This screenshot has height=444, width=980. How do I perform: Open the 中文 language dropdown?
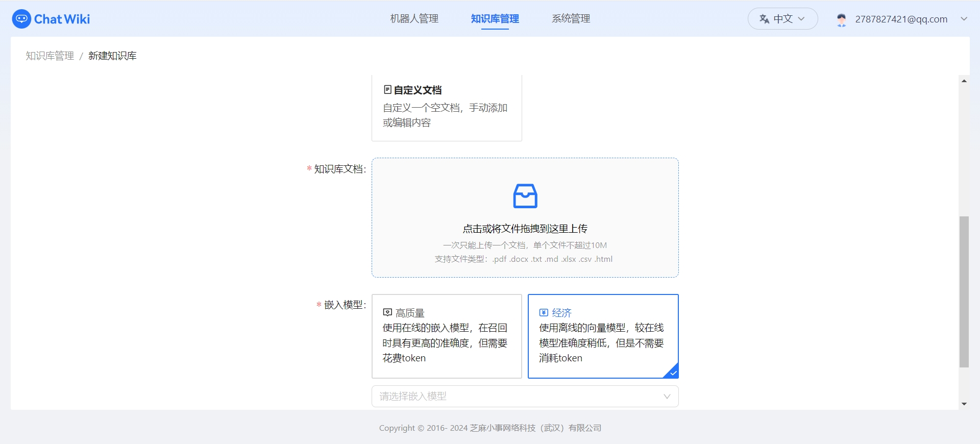[x=782, y=19]
